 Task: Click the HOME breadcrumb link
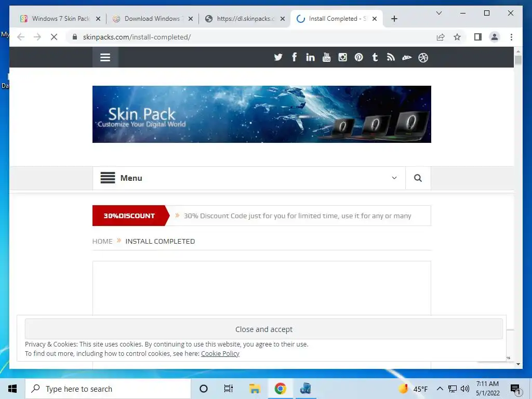tap(102, 241)
